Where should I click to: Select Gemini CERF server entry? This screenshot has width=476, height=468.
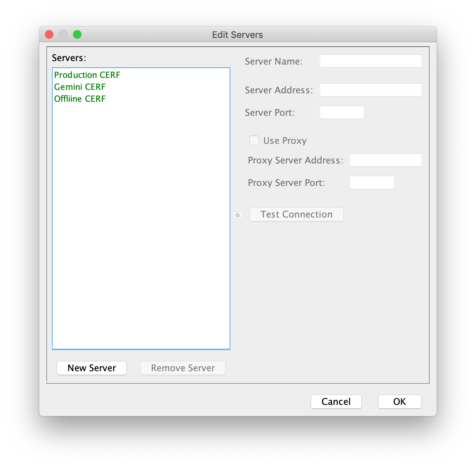click(80, 87)
